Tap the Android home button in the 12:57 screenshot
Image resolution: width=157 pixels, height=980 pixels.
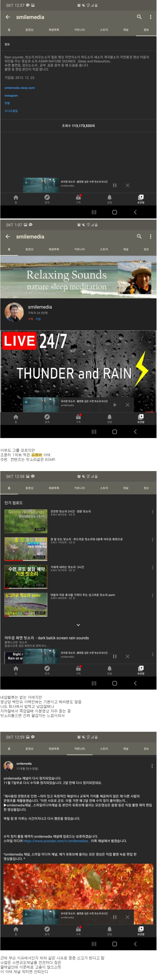pyautogui.click(x=114, y=212)
